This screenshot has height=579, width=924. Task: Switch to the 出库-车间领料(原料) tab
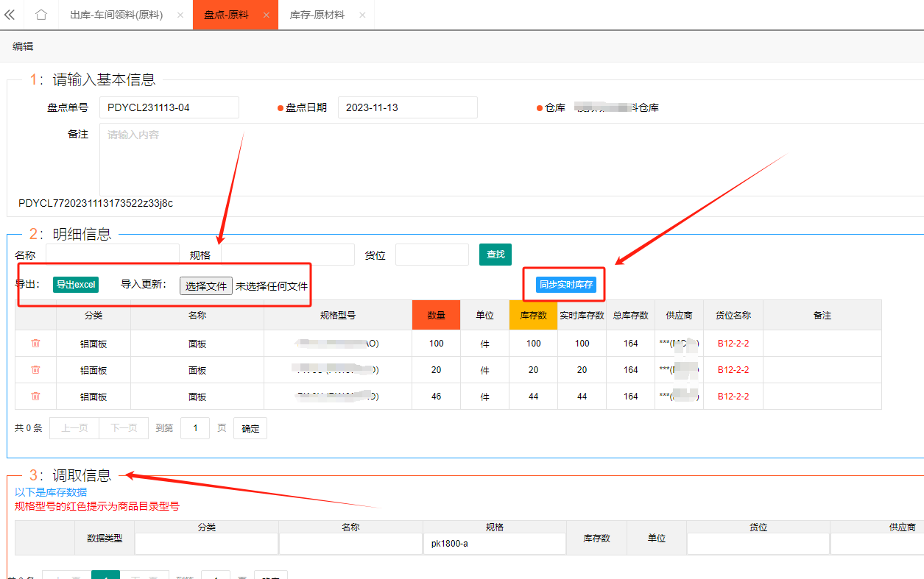click(116, 15)
